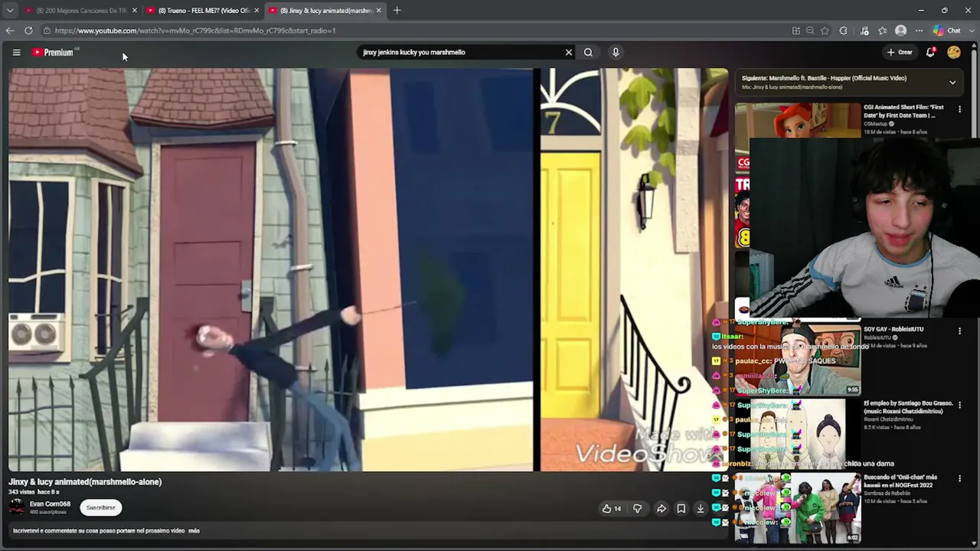Open options for 'SOY GAY - RobleisIUTU' video
Screen dimensions: 980x551
959,331
